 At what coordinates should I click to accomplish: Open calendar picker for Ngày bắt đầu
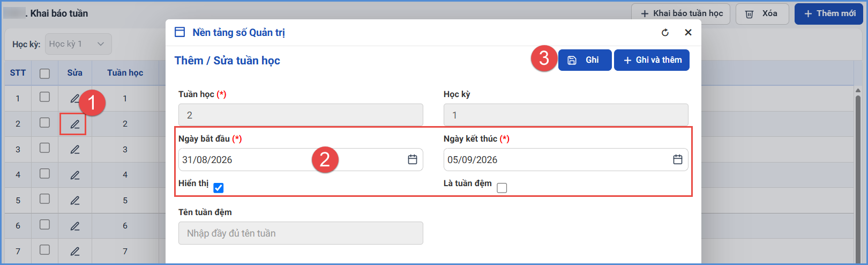click(412, 159)
